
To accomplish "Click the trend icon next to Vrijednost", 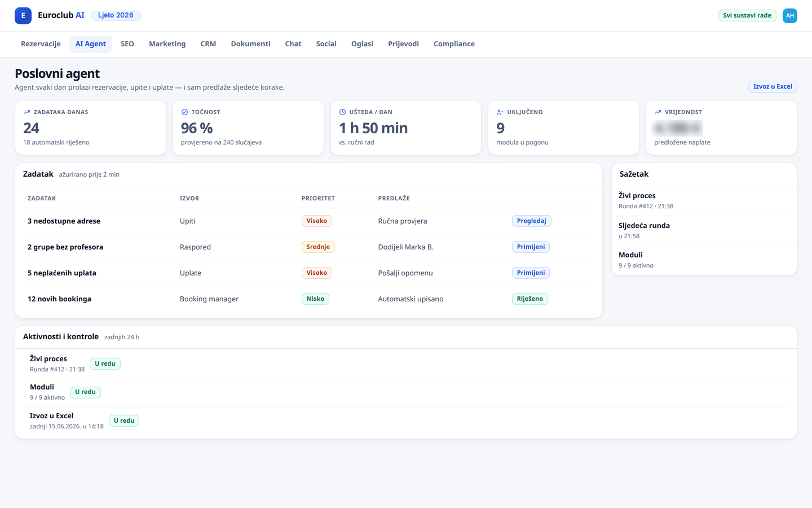I will tap(658, 112).
